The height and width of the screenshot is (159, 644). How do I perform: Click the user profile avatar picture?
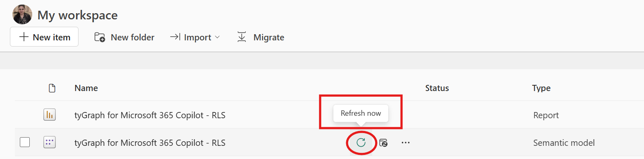pos(22,14)
